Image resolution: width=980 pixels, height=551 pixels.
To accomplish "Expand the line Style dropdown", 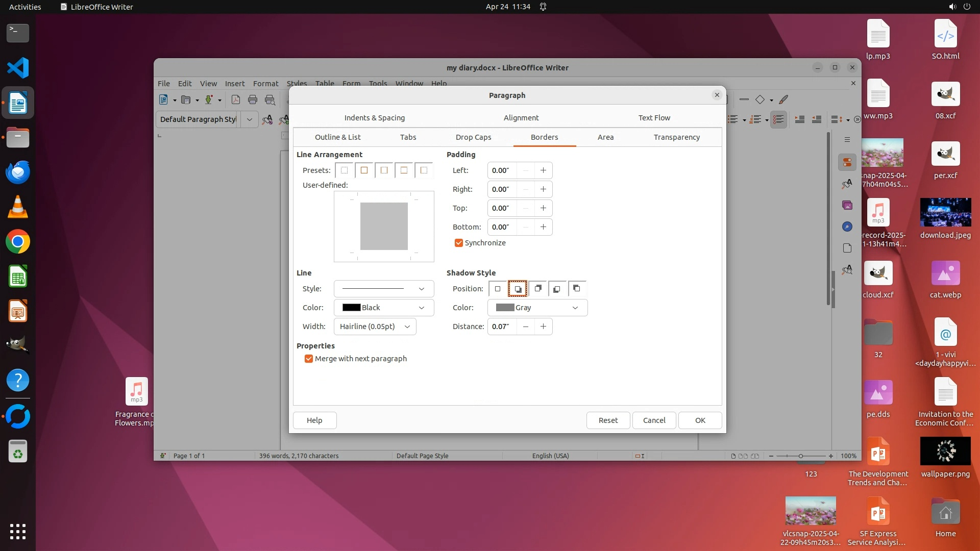I will pyautogui.click(x=384, y=289).
